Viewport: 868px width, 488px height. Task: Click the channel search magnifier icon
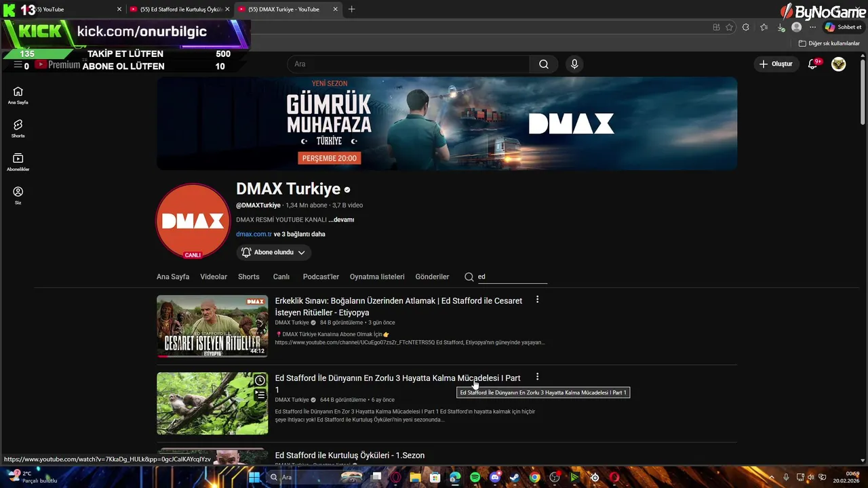tap(469, 277)
